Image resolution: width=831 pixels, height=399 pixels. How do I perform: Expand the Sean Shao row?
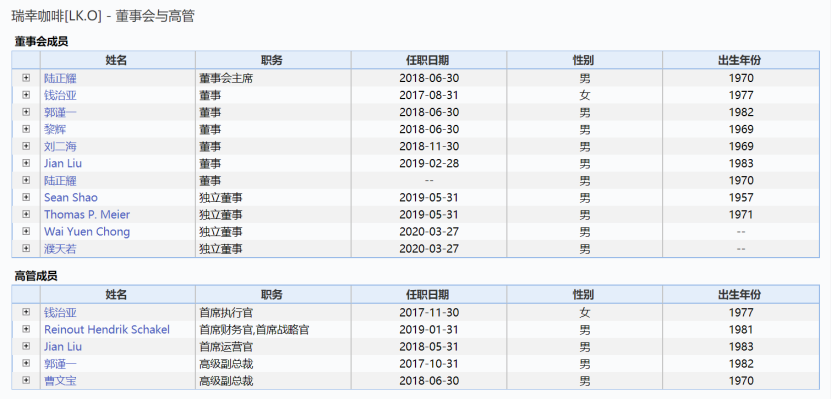coord(26,197)
